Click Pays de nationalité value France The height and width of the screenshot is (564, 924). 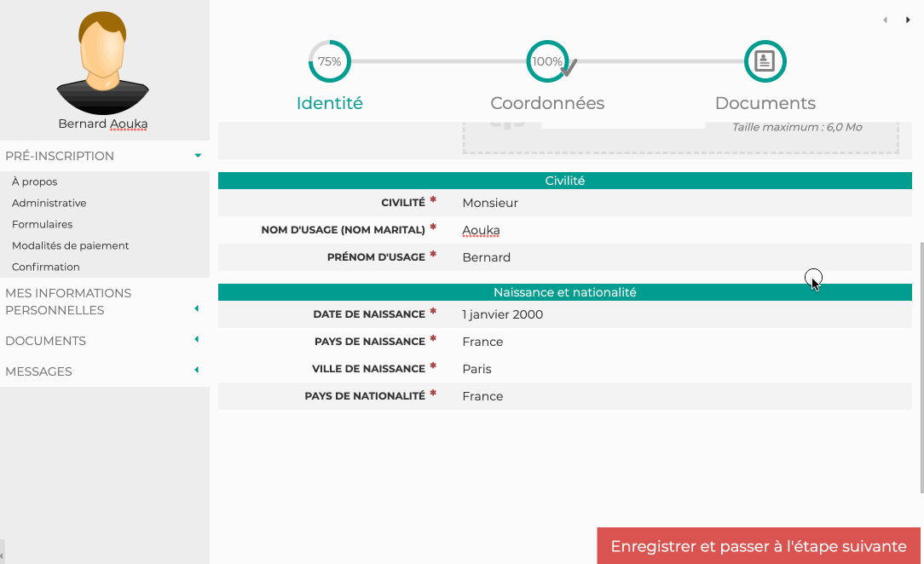tap(482, 396)
